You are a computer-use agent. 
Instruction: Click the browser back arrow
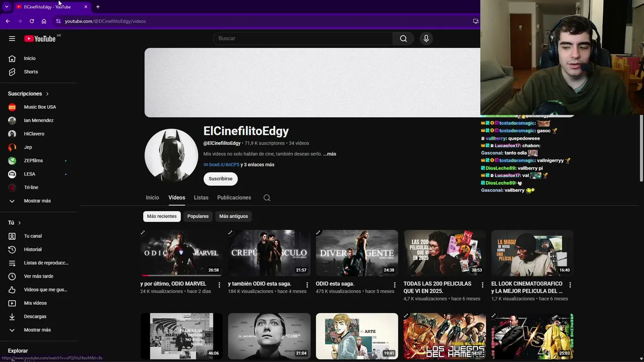8,21
